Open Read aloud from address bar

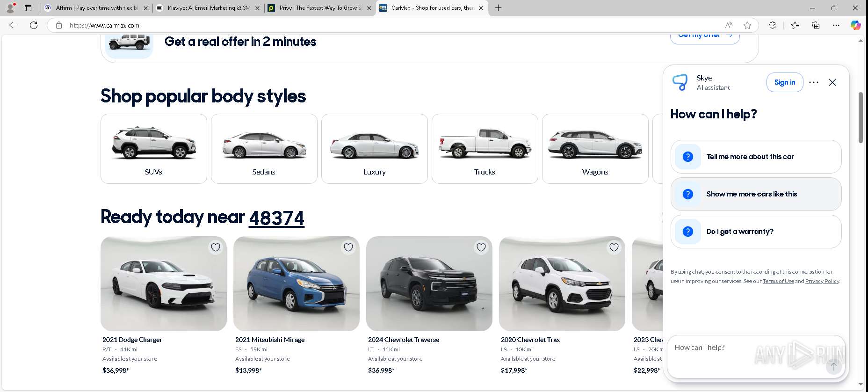(729, 25)
